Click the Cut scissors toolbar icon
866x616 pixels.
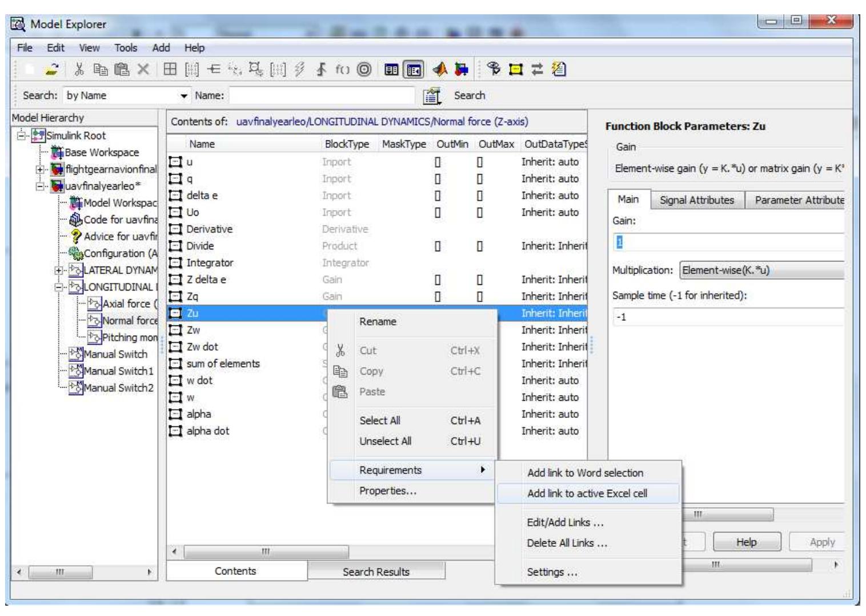tap(79, 70)
